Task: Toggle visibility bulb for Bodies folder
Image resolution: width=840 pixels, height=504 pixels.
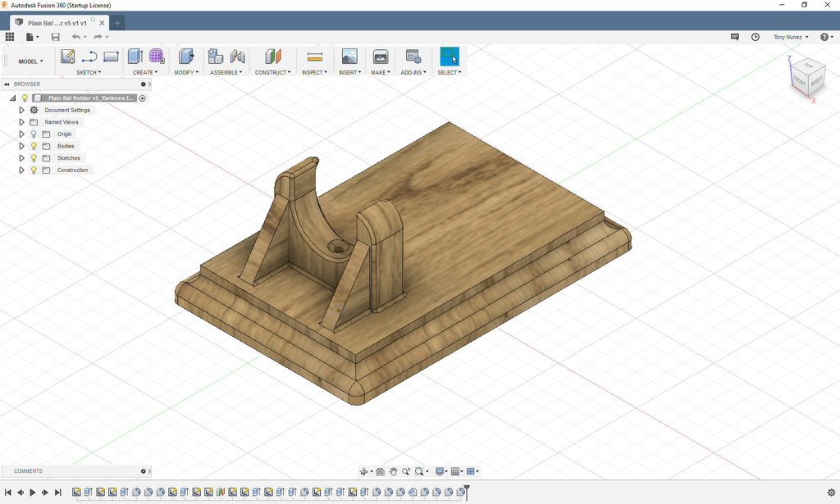Action: pyautogui.click(x=34, y=146)
